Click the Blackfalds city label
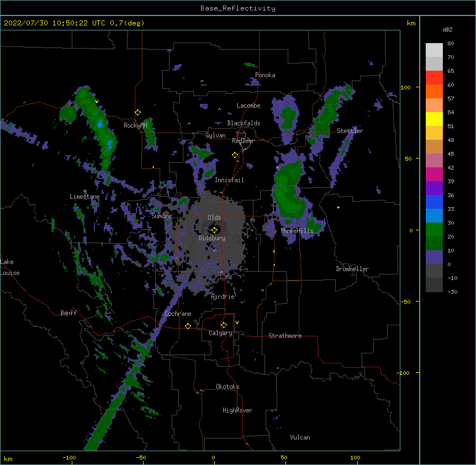 244,123
